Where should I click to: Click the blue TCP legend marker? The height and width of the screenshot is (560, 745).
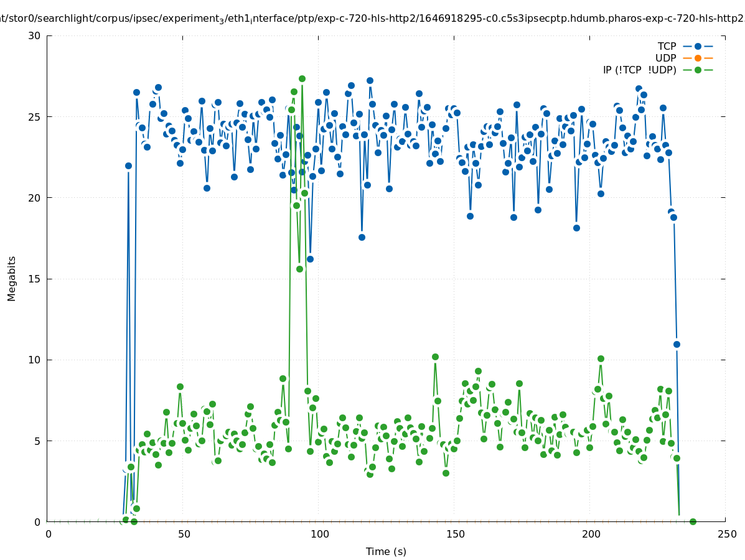click(x=698, y=46)
